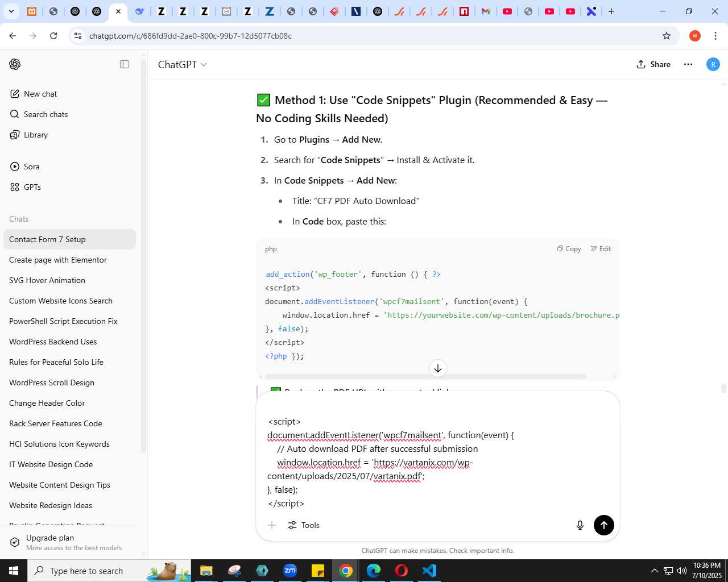Open the SVG Hover Animation chat
This screenshot has height=582, width=728.
click(69, 280)
